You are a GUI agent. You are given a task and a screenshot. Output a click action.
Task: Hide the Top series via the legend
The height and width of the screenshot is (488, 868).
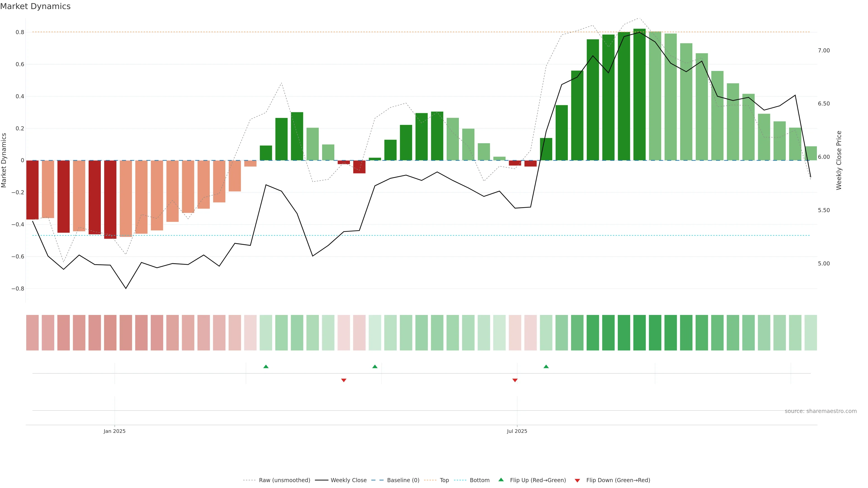point(444,480)
